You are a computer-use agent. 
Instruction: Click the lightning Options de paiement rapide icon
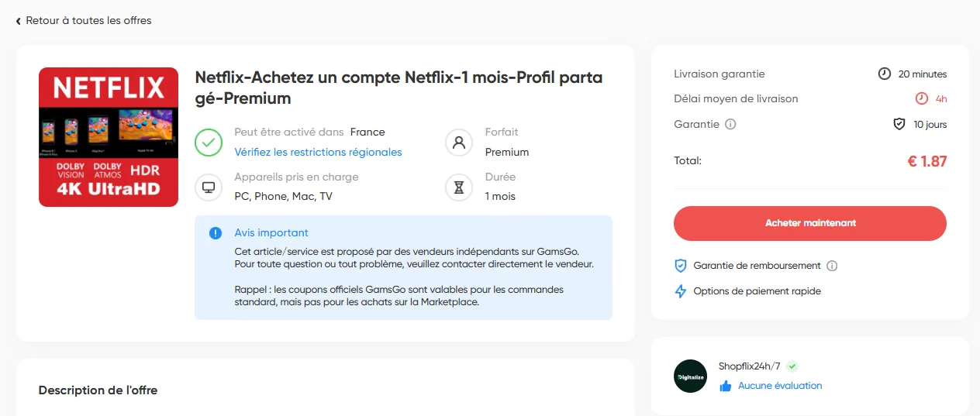point(681,291)
